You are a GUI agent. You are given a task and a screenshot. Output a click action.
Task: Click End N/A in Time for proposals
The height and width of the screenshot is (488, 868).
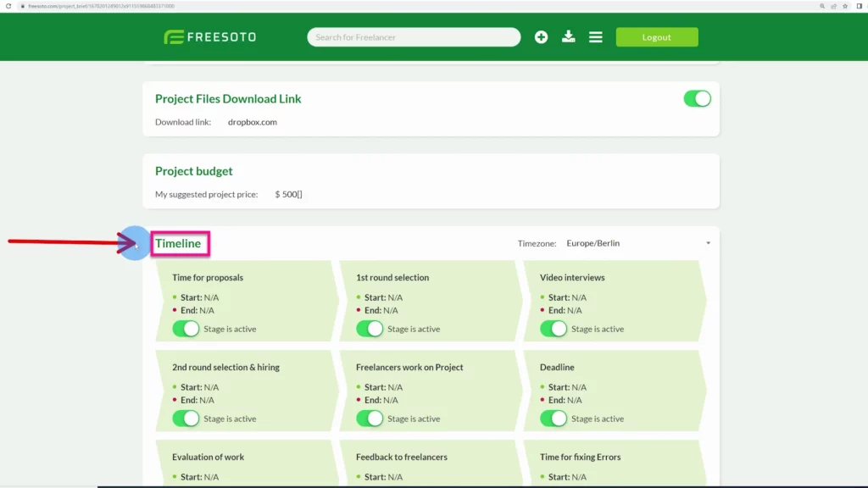pyautogui.click(x=197, y=310)
